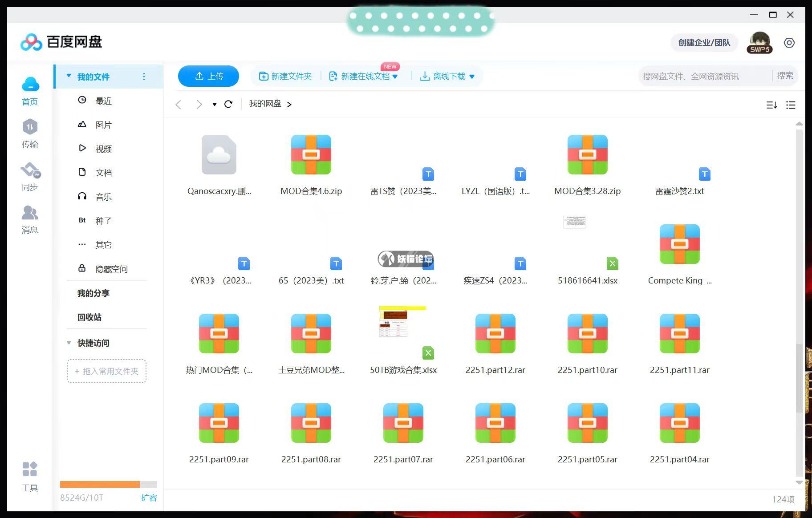This screenshot has height=518, width=812.
Task: Select the MOD合集3.28.zip archive icon
Action: tap(588, 154)
